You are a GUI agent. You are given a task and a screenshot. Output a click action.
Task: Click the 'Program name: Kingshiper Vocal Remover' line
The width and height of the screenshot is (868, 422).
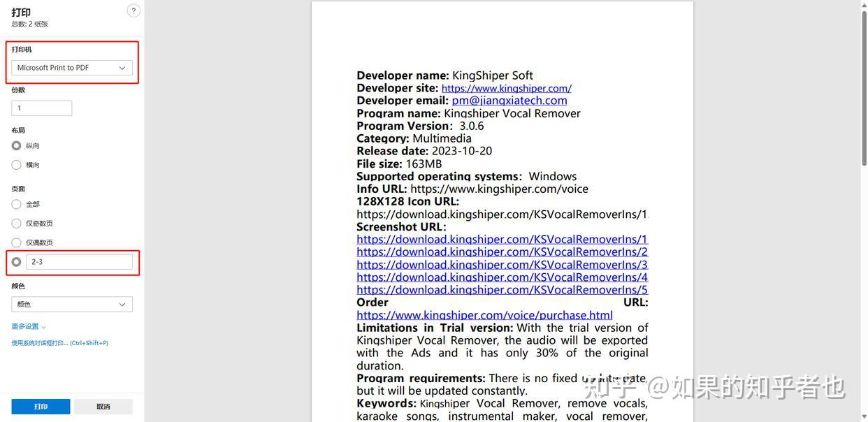pos(468,113)
